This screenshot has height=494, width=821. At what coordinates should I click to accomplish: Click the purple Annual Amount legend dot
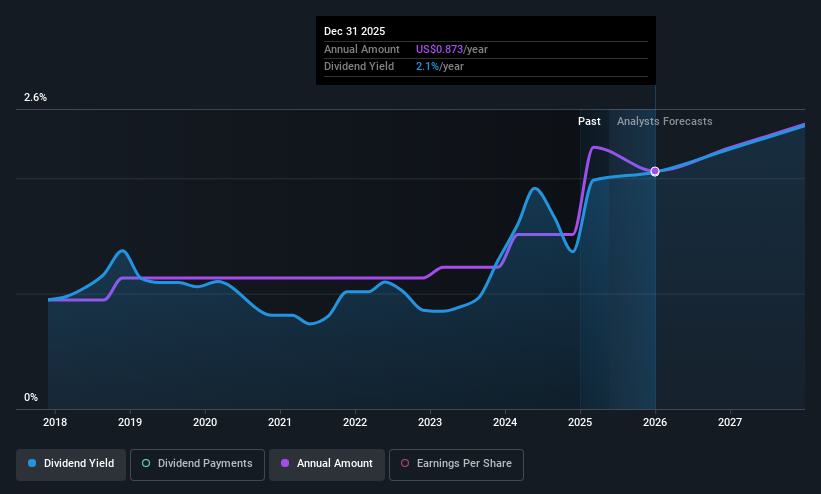click(x=285, y=464)
